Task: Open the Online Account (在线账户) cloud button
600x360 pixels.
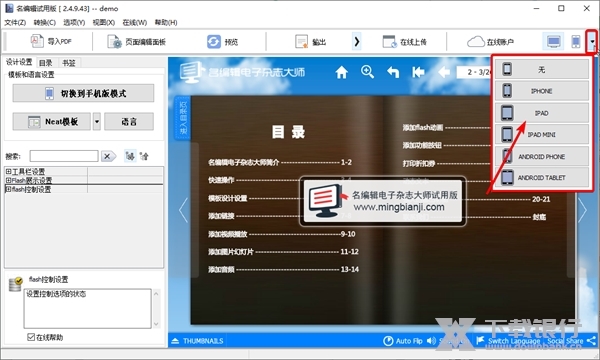Action: (491, 42)
